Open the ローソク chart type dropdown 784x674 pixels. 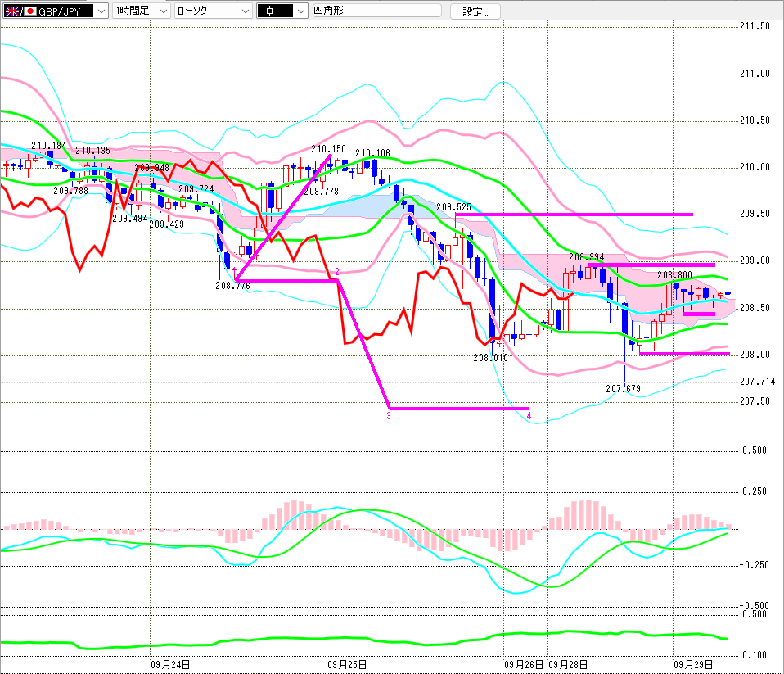tap(214, 11)
